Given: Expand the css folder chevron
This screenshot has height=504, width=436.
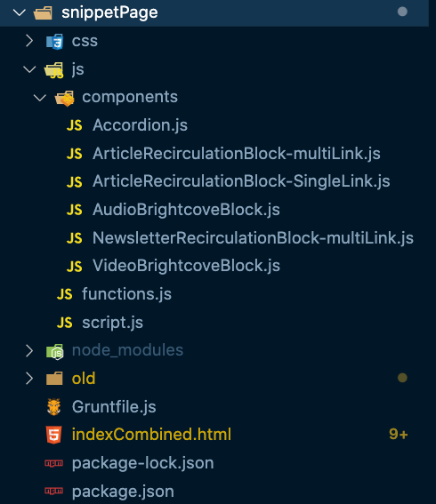Looking at the screenshot, I should pos(29,41).
